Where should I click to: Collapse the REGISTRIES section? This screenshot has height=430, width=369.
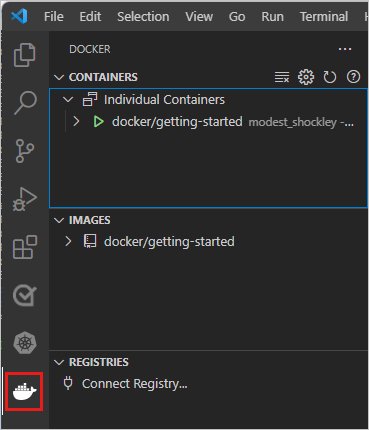[x=59, y=362]
